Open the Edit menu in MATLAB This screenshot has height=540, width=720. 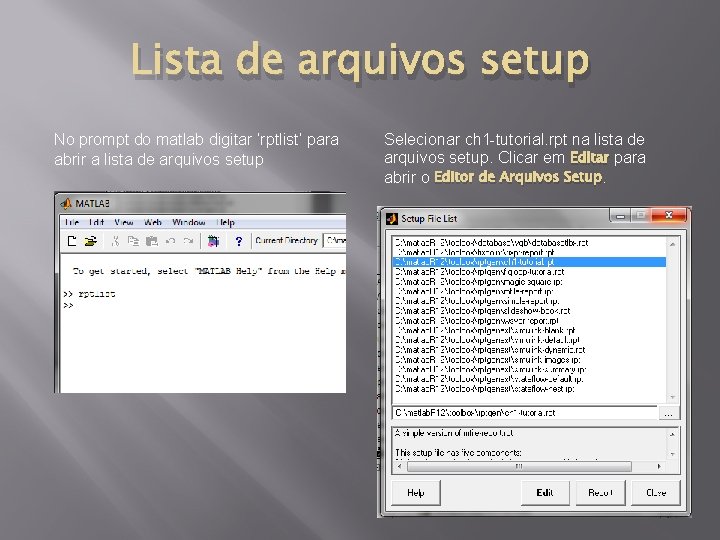click(96, 222)
